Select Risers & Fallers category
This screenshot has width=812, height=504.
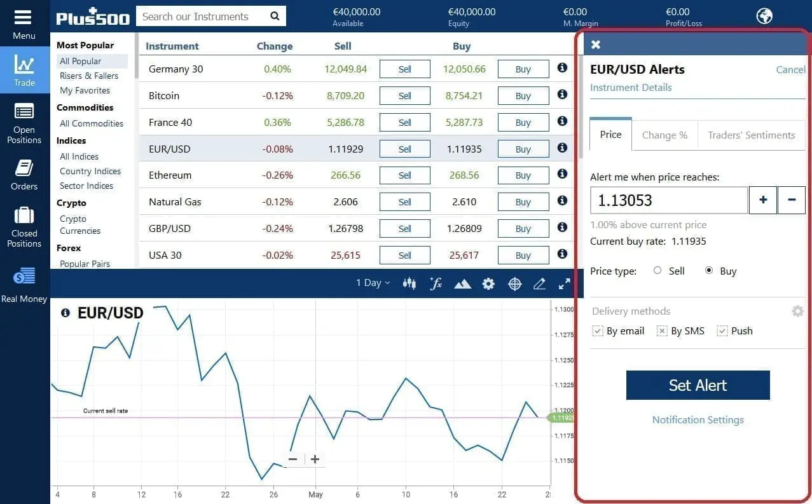click(x=89, y=76)
